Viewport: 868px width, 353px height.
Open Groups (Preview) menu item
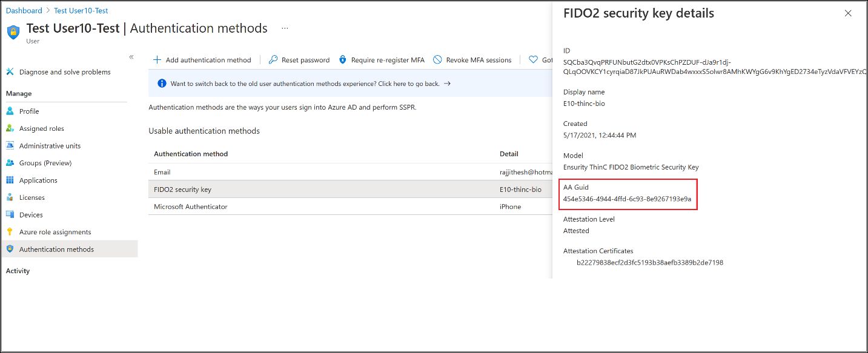click(x=45, y=163)
